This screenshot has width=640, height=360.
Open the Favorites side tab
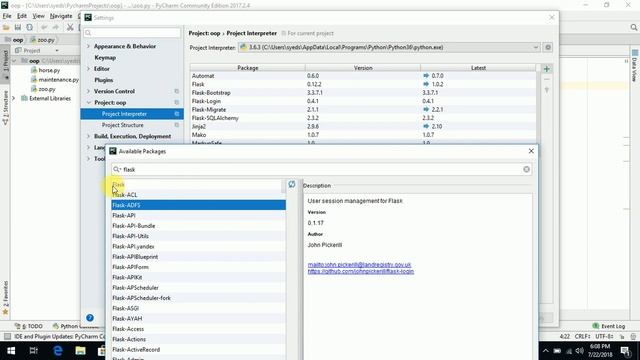click(x=5, y=298)
